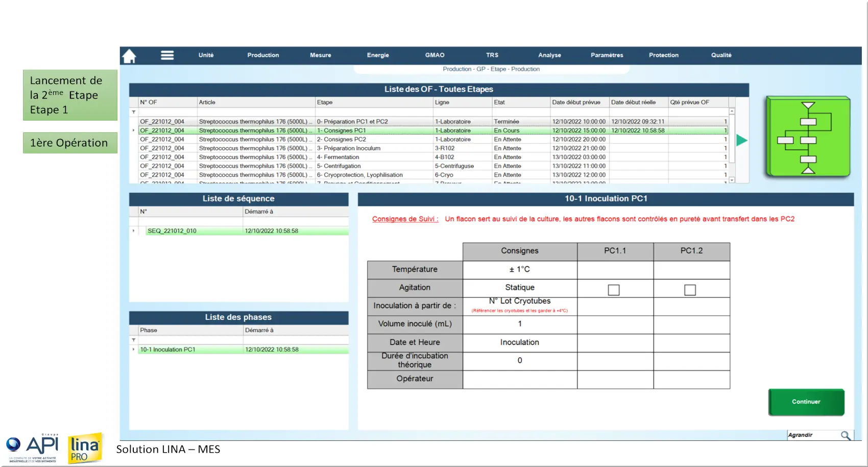Select the 5- Centrifugation row

[x=433, y=166]
